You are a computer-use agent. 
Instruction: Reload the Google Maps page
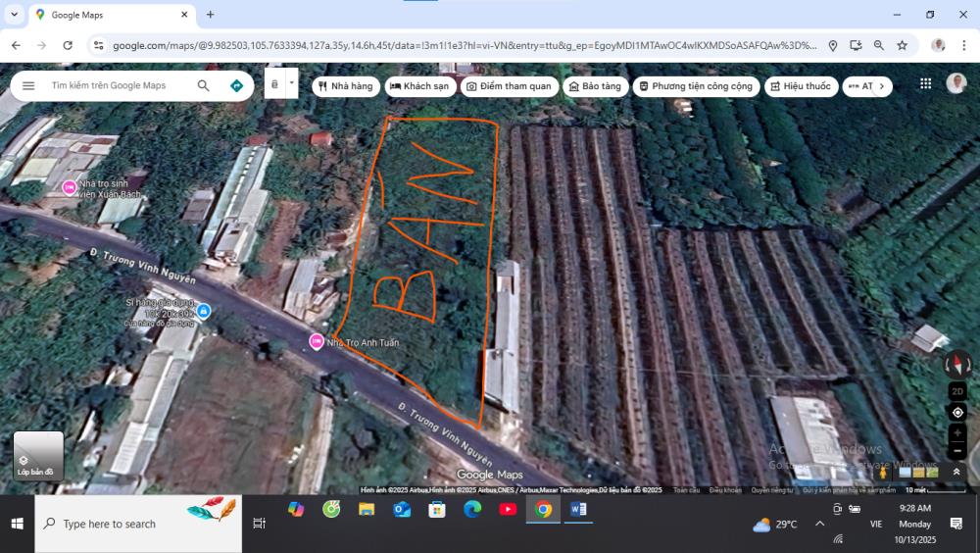[x=68, y=45]
